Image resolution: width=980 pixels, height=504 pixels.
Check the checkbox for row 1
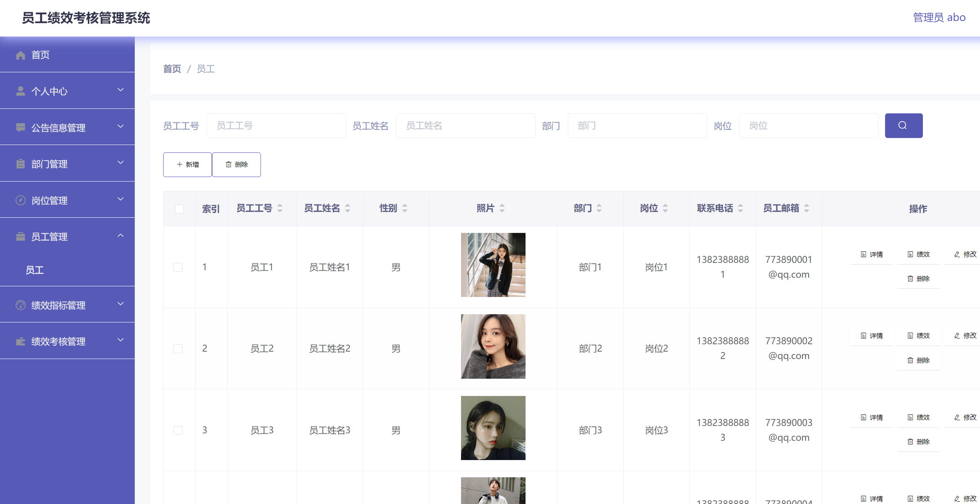tap(178, 267)
